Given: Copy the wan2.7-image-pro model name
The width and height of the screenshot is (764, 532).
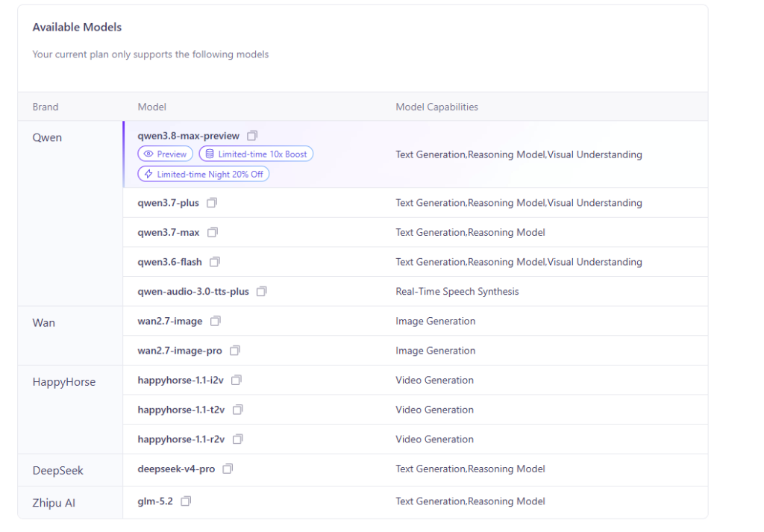Looking at the screenshot, I should click(235, 351).
